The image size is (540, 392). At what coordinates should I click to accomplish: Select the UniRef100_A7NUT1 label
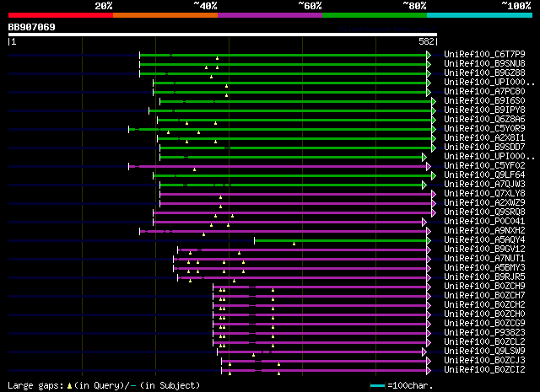coord(484,259)
